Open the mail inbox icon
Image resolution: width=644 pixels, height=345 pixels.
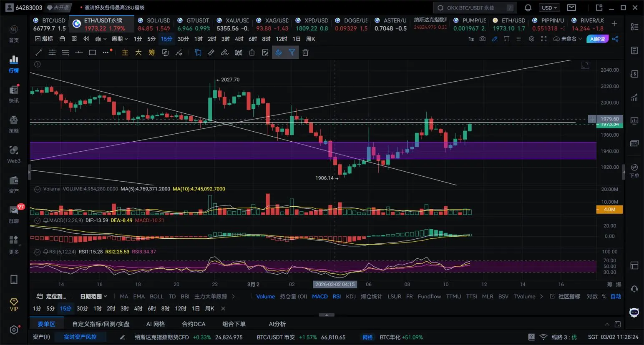click(x=571, y=7)
